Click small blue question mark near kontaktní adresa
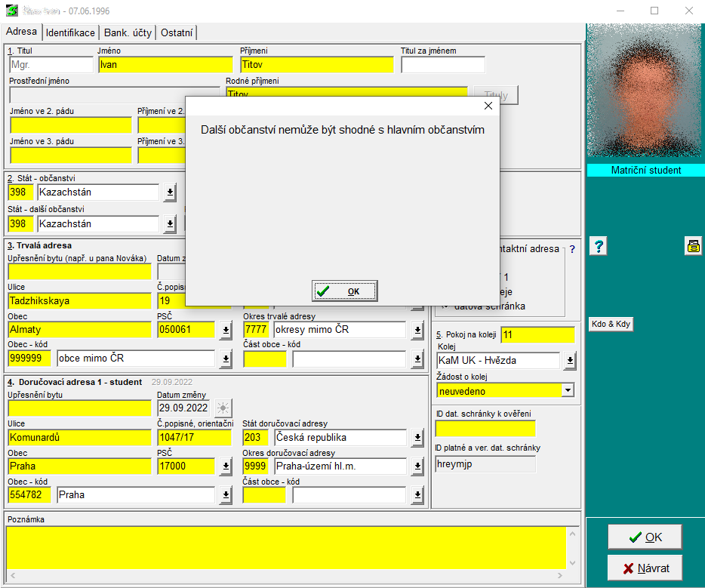 [x=572, y=249]
